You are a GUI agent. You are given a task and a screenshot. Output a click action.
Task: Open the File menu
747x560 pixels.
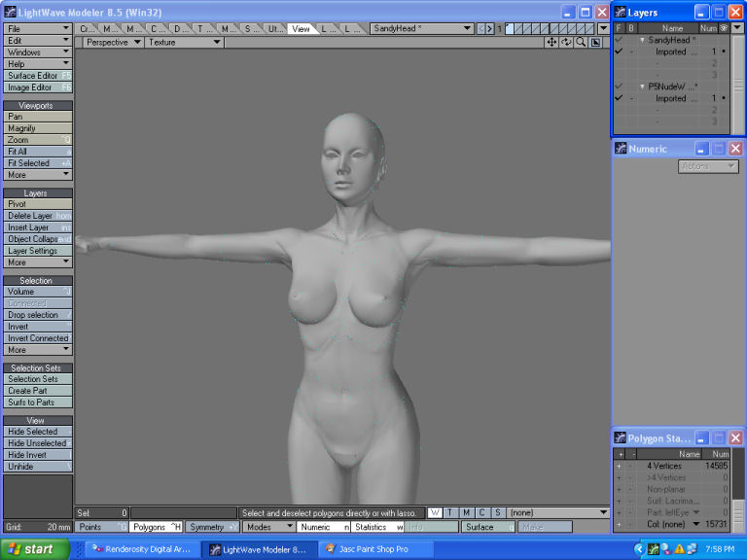[x=38, y=29]
